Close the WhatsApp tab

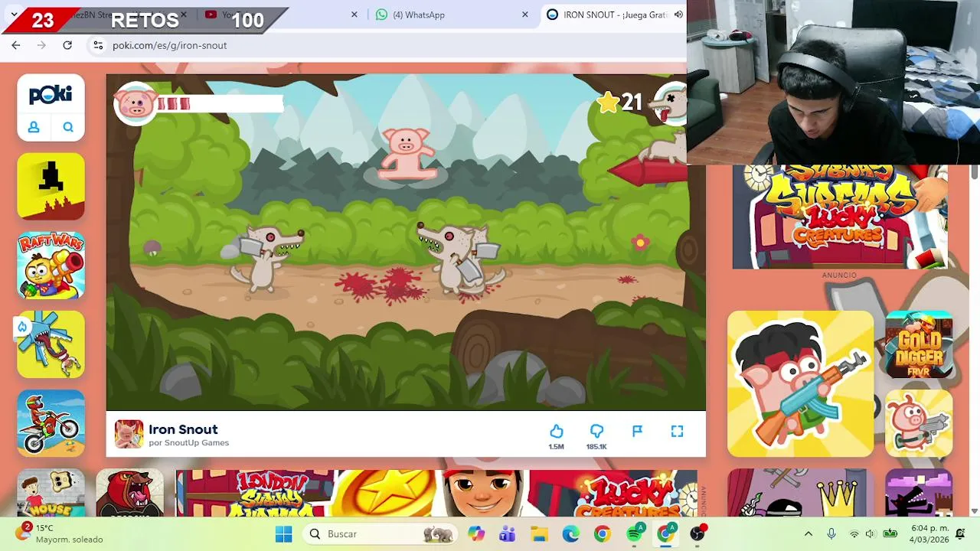(525, 15)
